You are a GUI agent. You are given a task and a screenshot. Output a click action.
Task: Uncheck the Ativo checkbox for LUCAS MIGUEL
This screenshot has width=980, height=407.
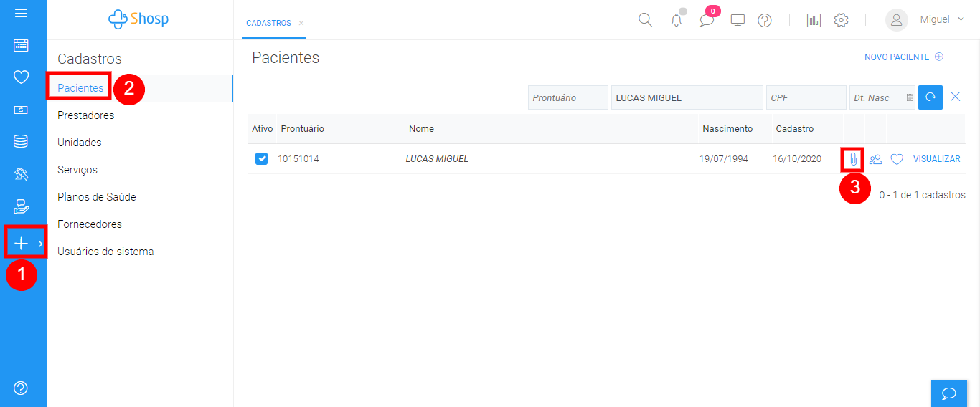pos(262,159)
